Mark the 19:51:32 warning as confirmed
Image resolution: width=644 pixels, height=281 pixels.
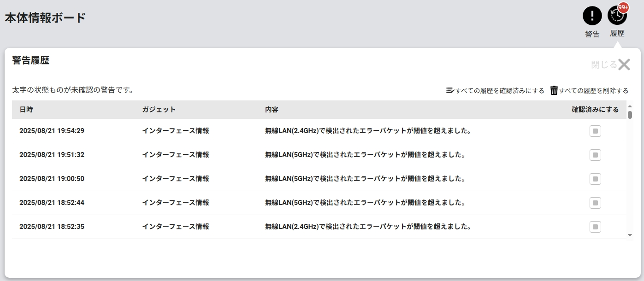coord(595,155)
